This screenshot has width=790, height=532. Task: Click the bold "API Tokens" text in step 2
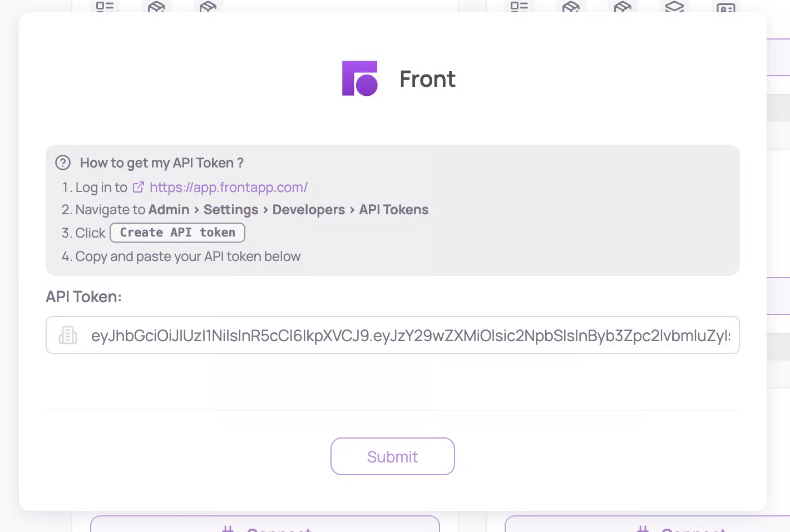tap(394, 210)
